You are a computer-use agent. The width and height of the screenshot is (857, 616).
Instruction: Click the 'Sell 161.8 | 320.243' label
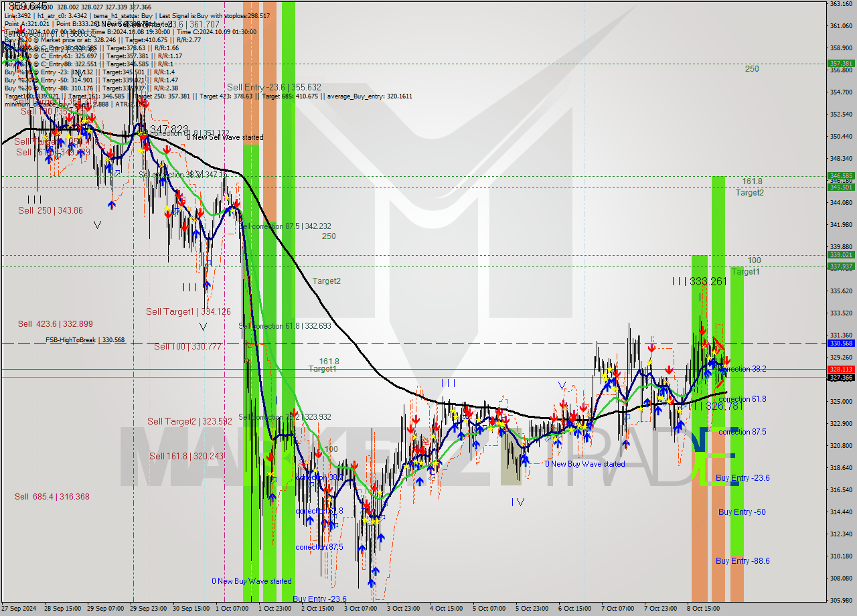point(186,456)
